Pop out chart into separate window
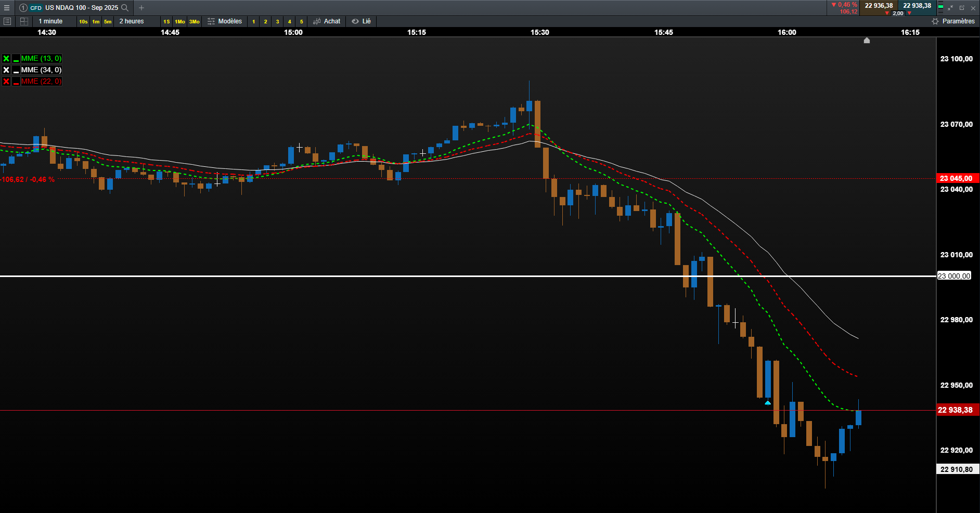The width and height of the screenshot is (980, 513). coord(962,8)
